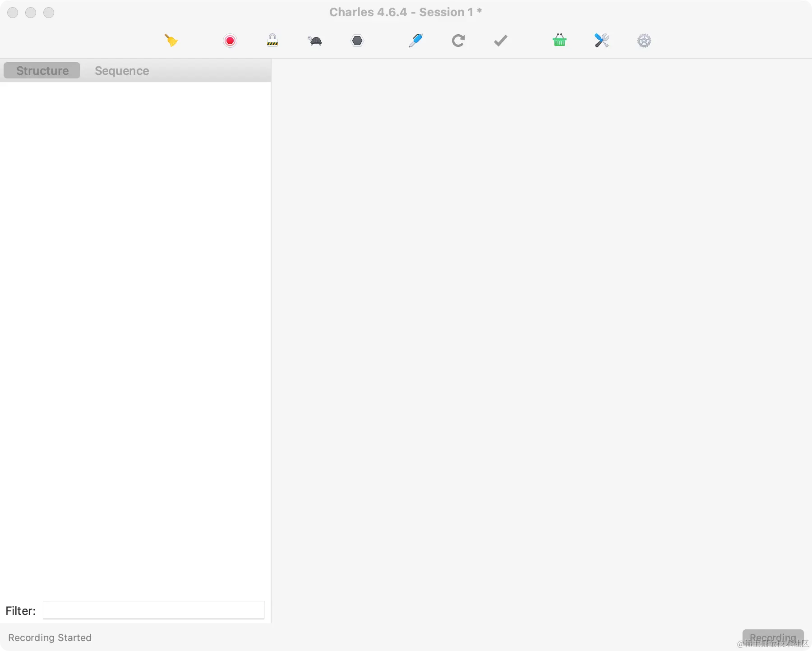
Task: Open the Tools wrench and screwdriver icon
Action: point(602,41)
